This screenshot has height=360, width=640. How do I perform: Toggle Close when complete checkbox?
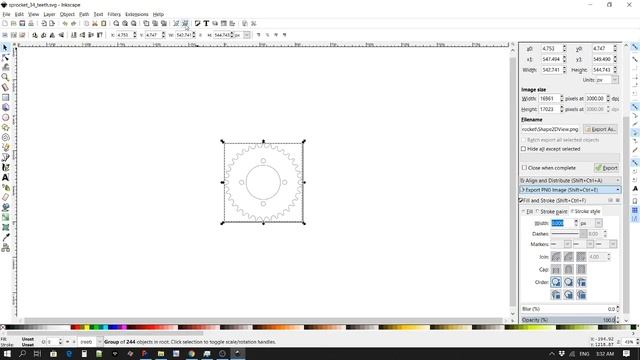tap(524, 168)
